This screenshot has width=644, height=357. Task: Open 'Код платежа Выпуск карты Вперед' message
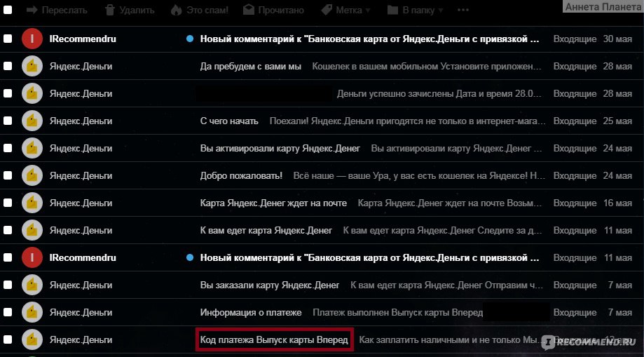coord(274,340)
